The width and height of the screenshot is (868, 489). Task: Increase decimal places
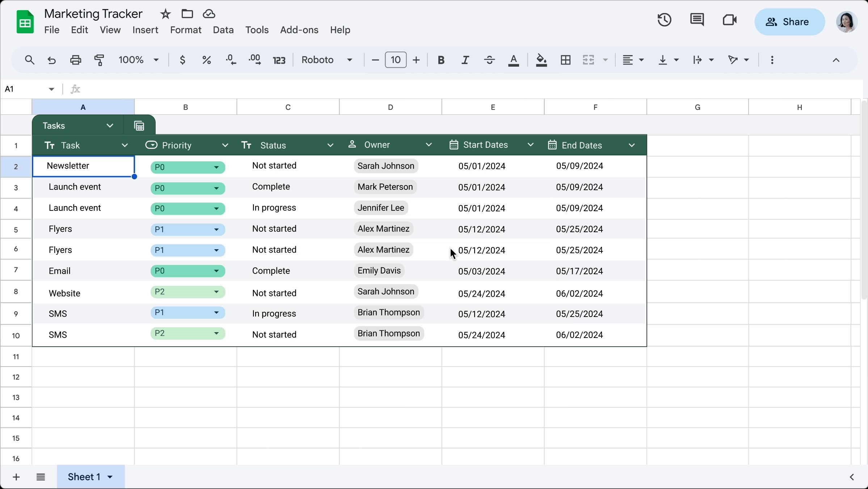click(x=255, y=60)
